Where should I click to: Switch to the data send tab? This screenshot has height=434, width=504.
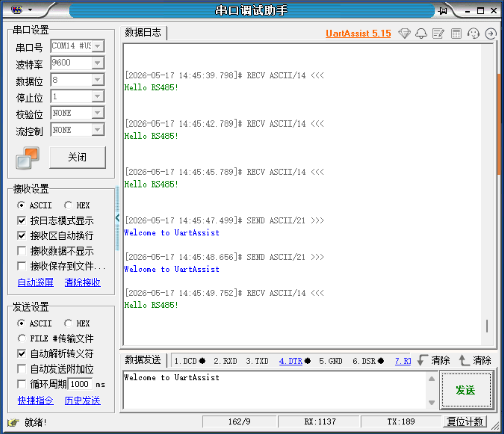(143, 360)
